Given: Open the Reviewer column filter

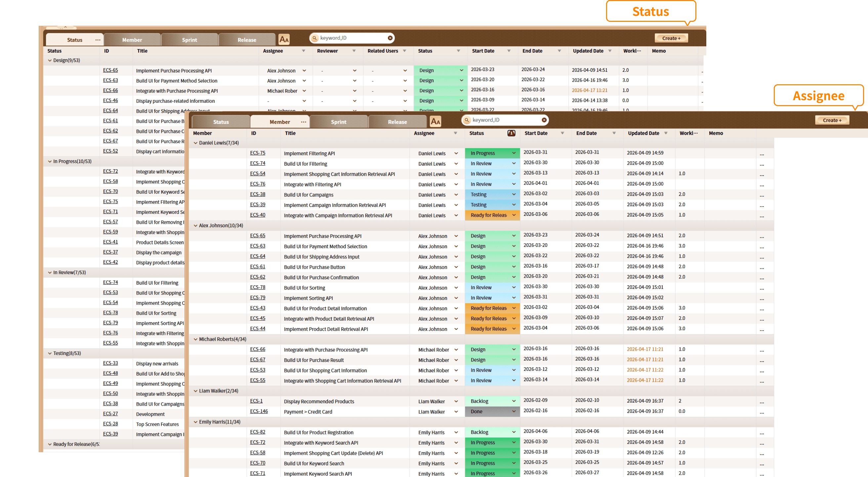Looking at the screenshot, I should [354, 51].
